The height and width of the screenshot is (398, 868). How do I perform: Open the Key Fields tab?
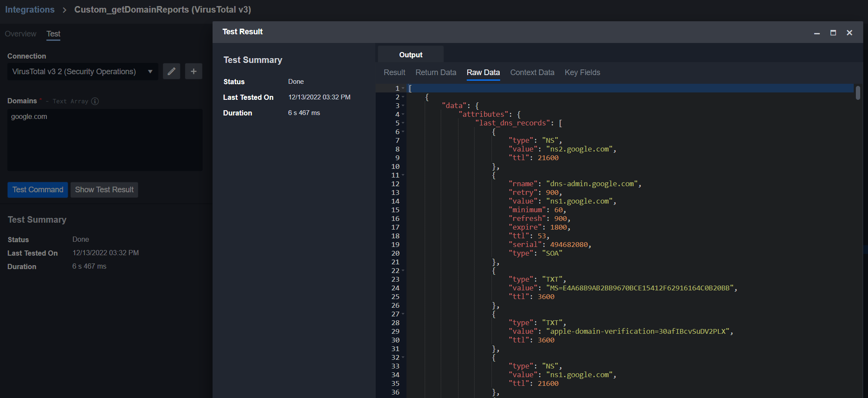pyautogui.click(x=582, y=72)
